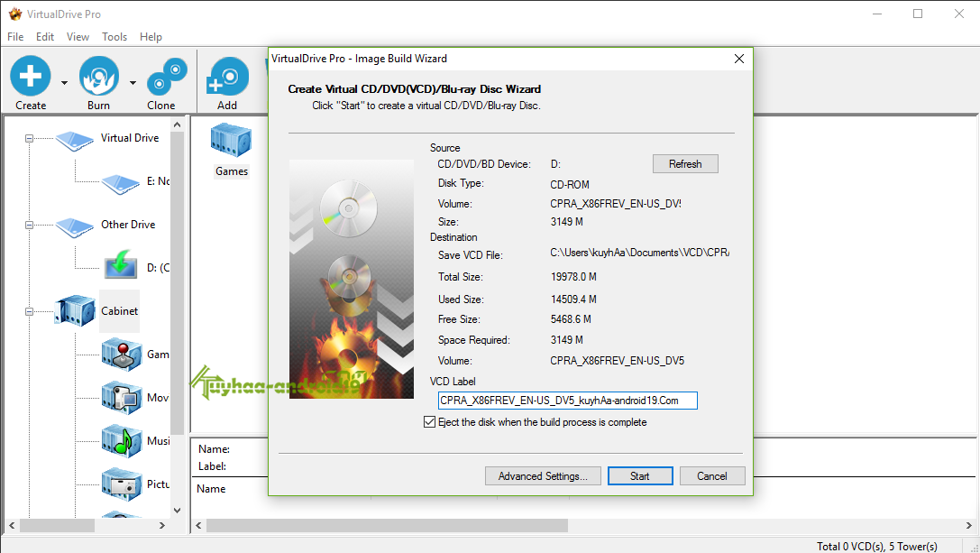Open the File menu
Viewport: 980px width, 553px height.
(x=15, y=37)
